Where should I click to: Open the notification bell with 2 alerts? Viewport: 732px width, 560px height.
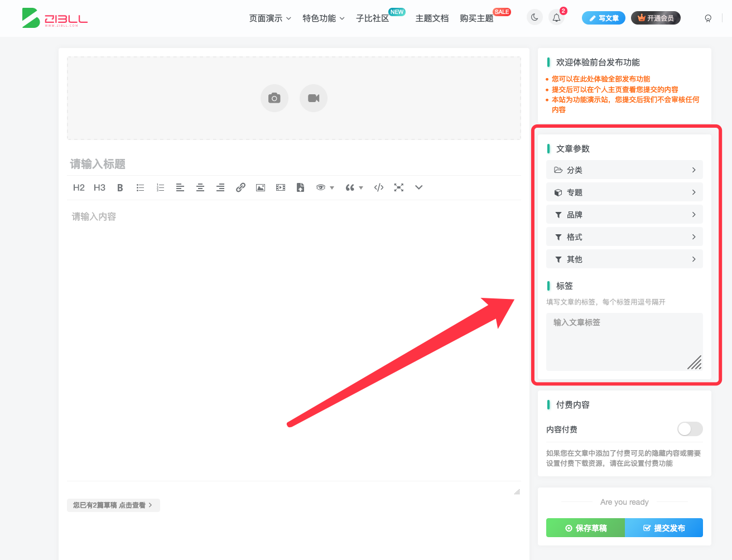coord(556,17)
